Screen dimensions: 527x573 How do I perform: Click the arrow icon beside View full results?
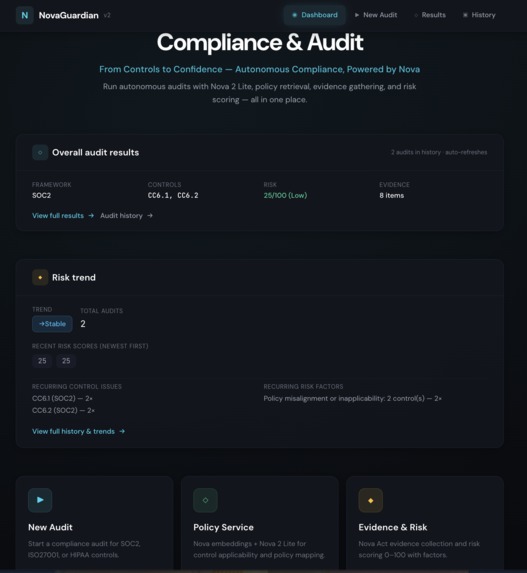tap(91, 216)
